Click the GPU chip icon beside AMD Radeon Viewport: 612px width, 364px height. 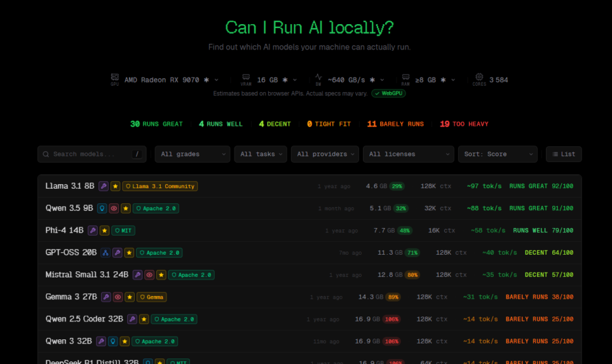(115, 77)
